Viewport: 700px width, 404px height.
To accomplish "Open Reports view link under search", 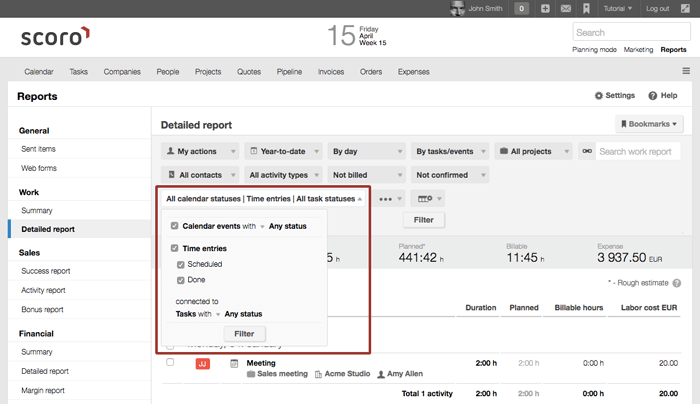I will 673,50.
